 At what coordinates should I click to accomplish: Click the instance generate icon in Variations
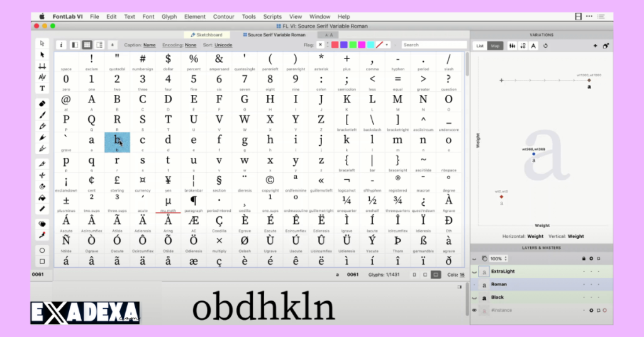pos(606,46)
